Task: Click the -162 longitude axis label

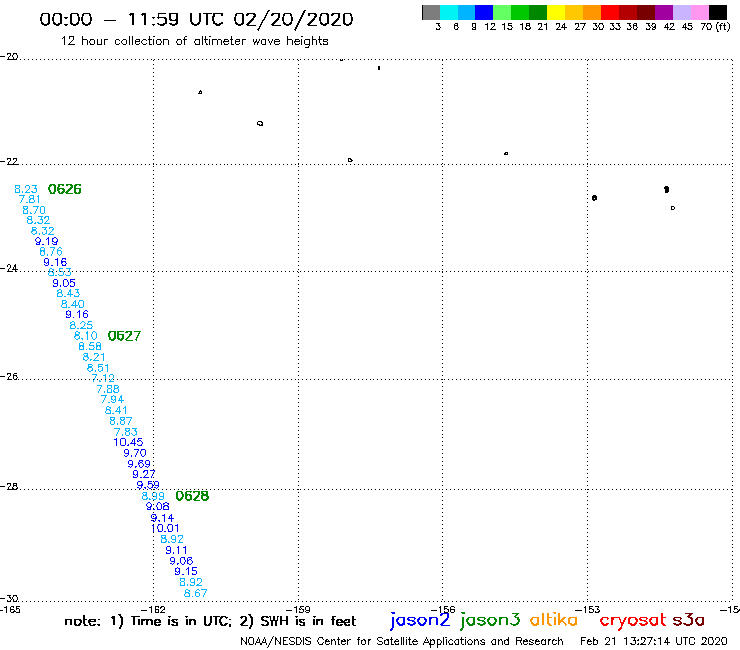Action: [x=153, y=609]
